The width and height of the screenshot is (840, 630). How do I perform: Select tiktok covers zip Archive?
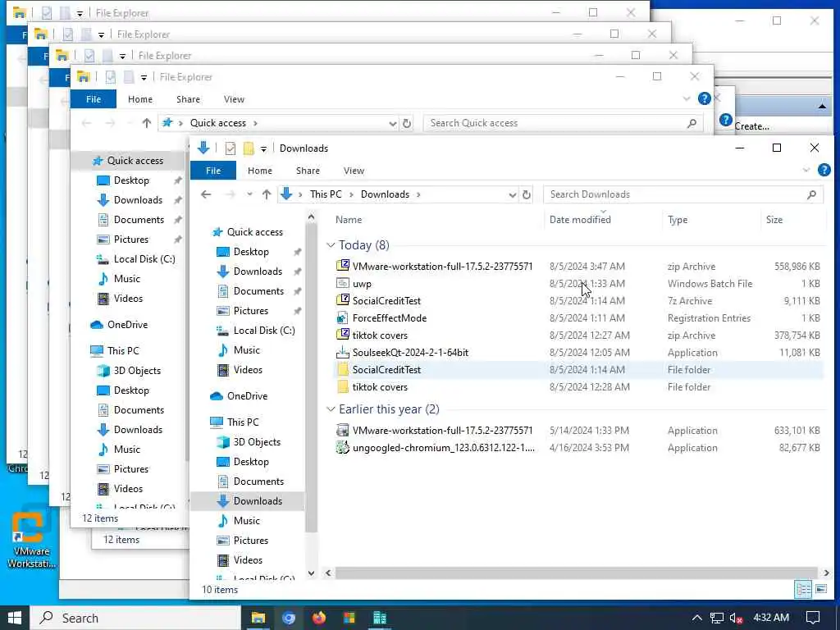pyautogui.click(x=380, y=335)
